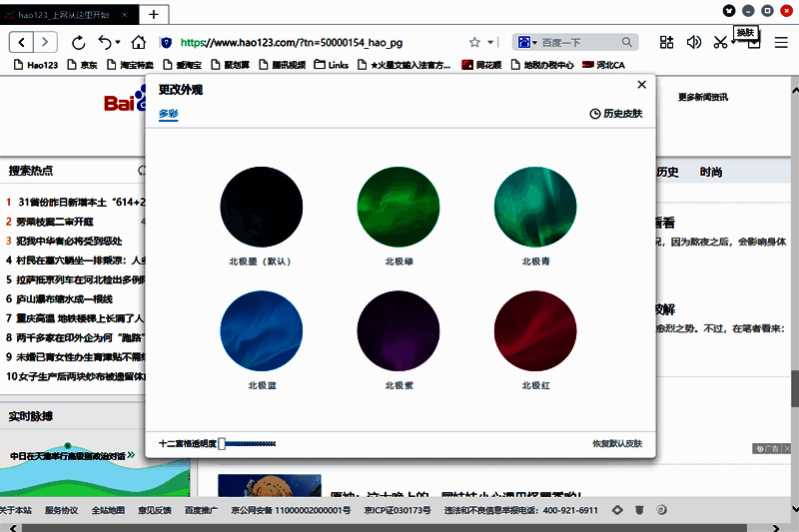The image size is (799, 532).
Task: Open the 百度推广 footer link
Action: (x=201, y=510)
